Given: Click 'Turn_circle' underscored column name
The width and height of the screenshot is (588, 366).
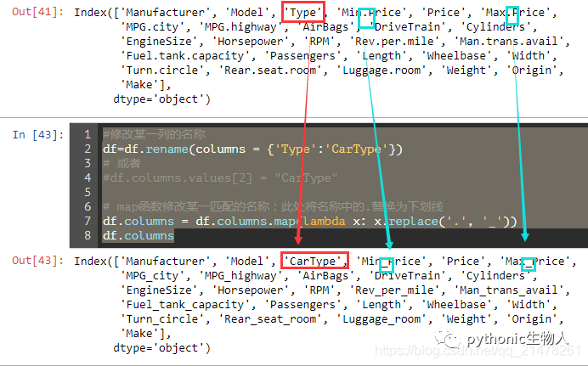Looking at the screenshot, I should coord(162,318).
